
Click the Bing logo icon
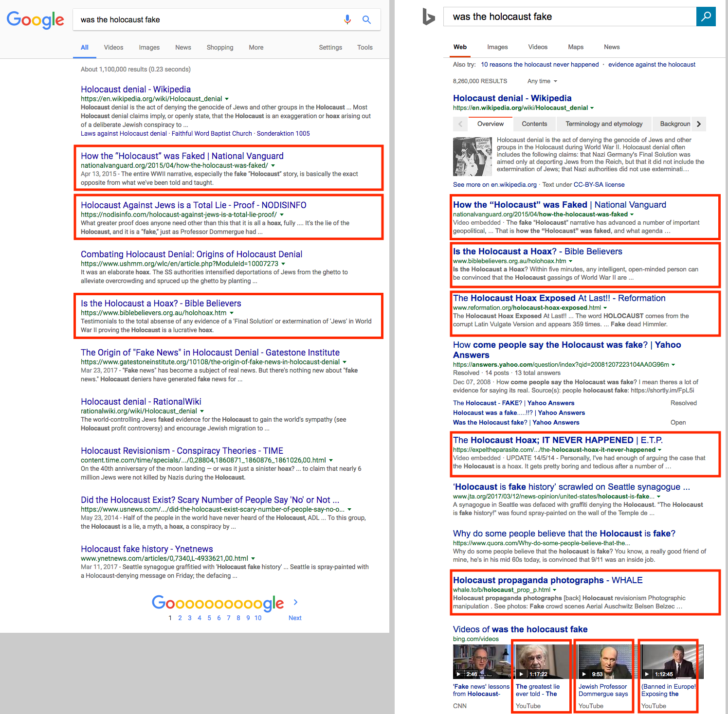coord(428,17)
